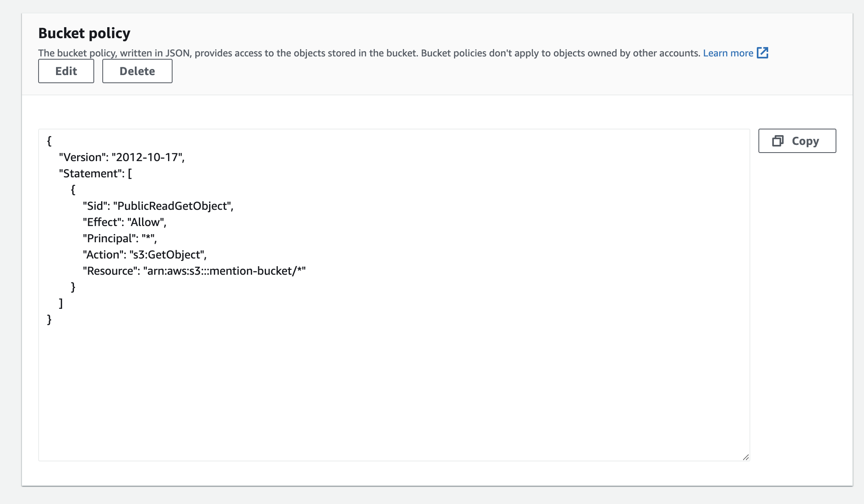Click the Bucket policy heading
This screenshot has height=504, width=864.
coord(84,33)
